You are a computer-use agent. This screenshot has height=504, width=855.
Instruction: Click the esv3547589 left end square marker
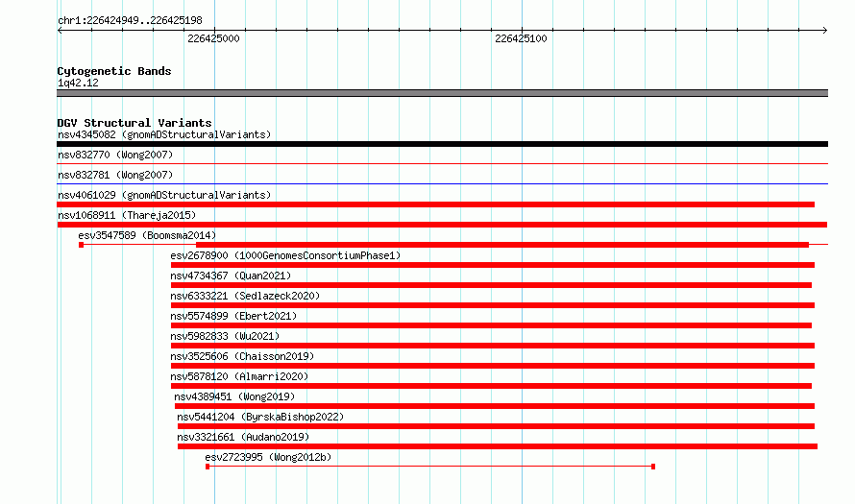point(82,245)
